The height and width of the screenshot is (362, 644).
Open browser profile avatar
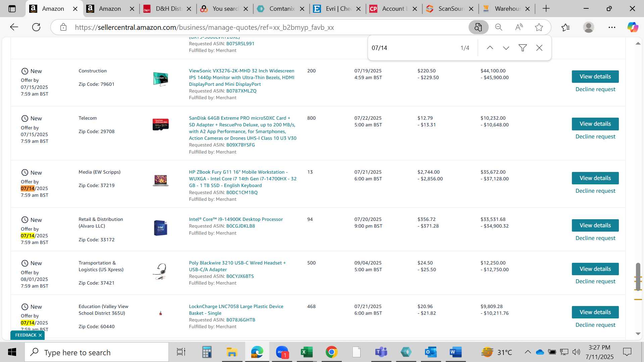click(x=589, y=27)
